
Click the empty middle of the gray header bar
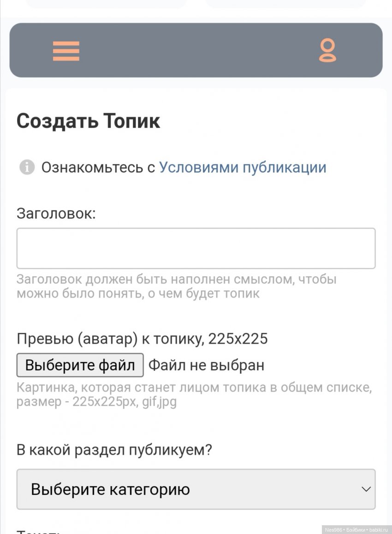pos(196,51)
